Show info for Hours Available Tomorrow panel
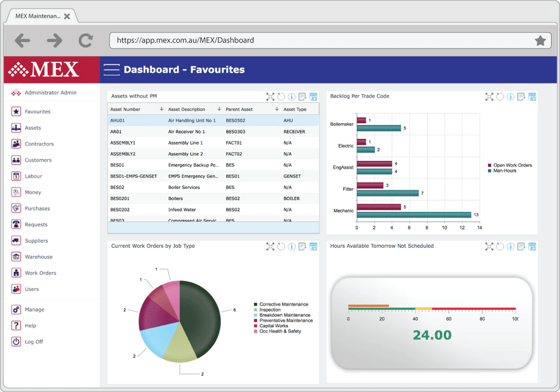The image size is (560, 392). pyautogui.click(x=511, y=246)
